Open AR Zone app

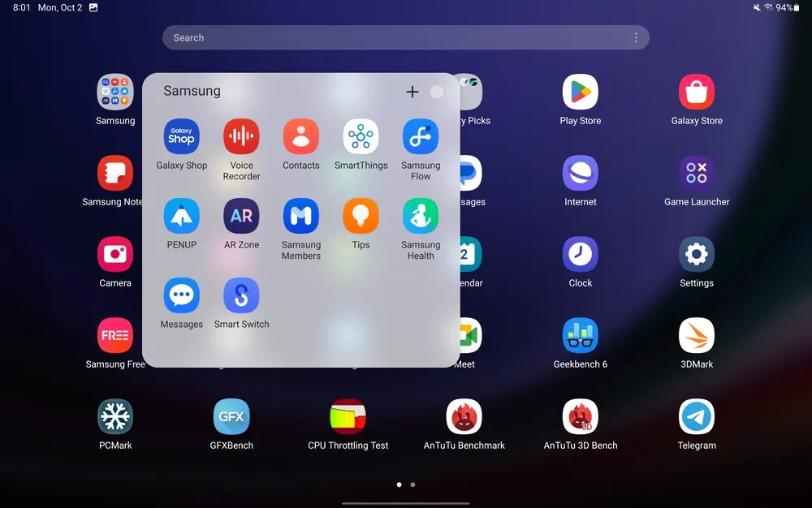click(x=241, y=216)
